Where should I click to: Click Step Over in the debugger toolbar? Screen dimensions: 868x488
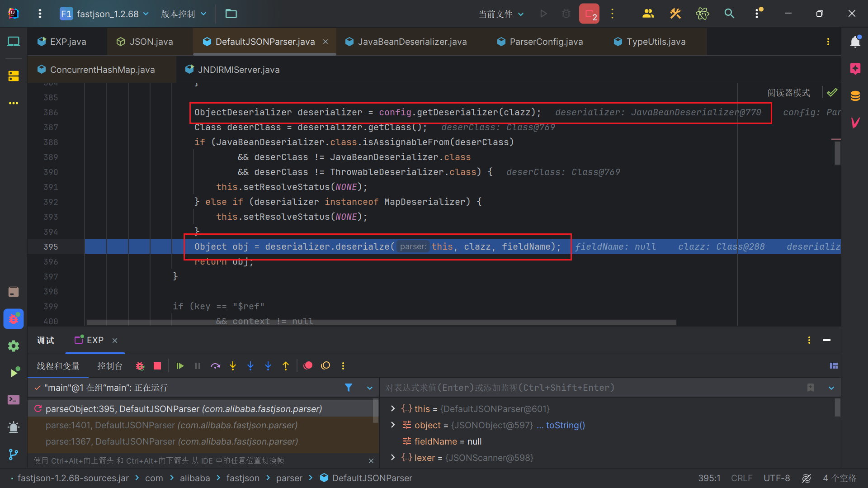pyautogui.click(x=215, y=366)
